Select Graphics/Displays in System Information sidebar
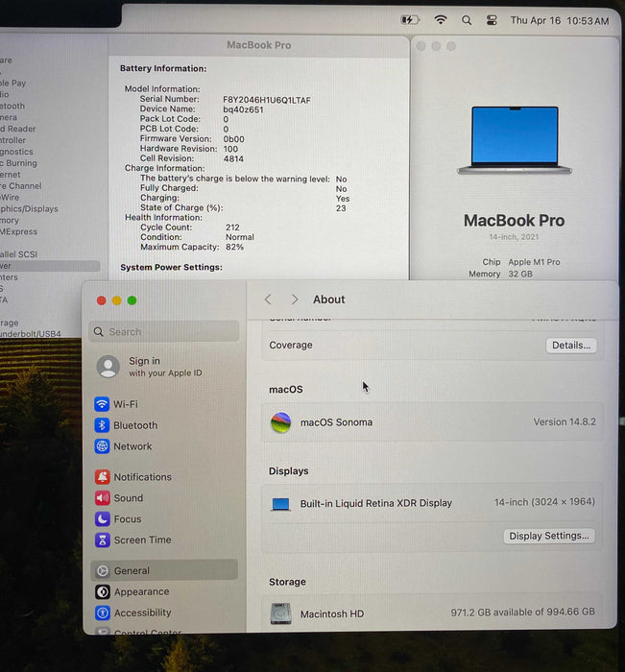The image size is (625, 672). [x=29, y=208]
